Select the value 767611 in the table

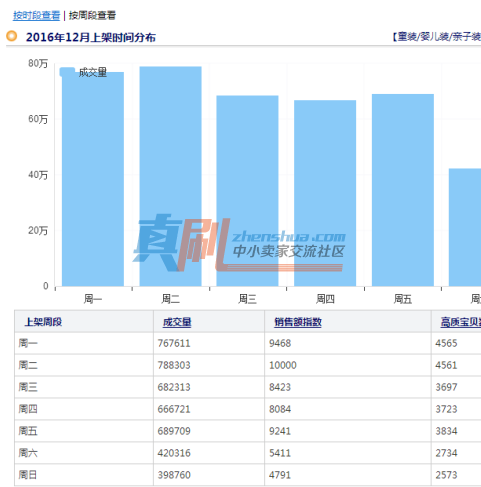coord(174,343)
